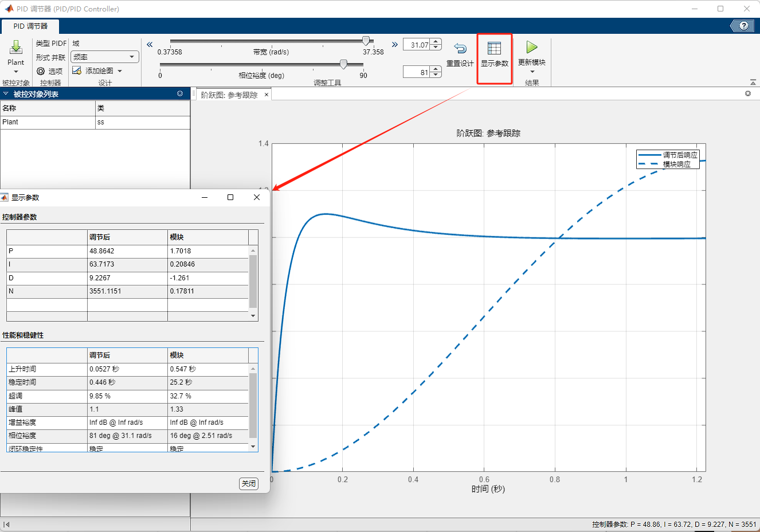Click the performance table scrollbar
This screenshot has width=760, height=532.
pos(253,405)
